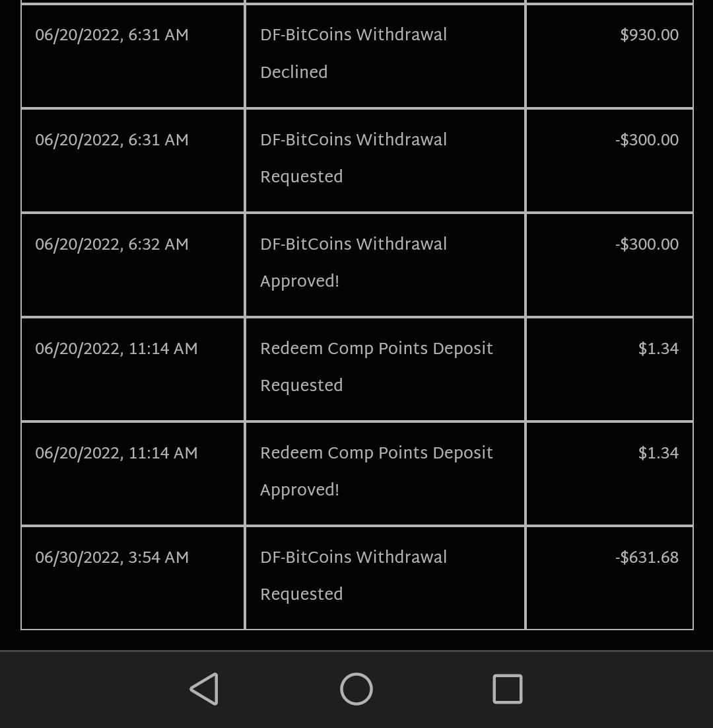Tap the Android back navigation icon

pyautogui.click(x=204, y=689)
